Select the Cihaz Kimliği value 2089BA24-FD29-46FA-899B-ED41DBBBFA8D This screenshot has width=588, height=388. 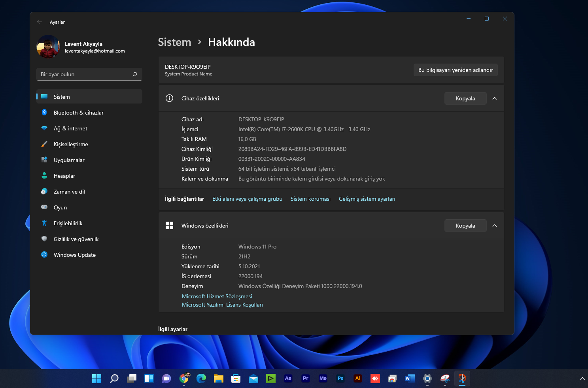[x=292, y=149]
